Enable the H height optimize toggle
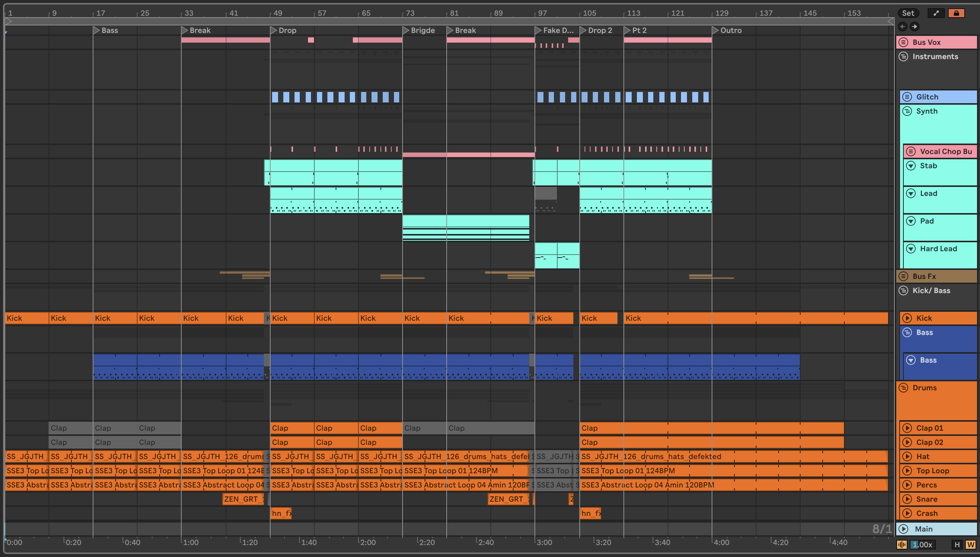The width and height of the screenshot is (980, 557). click(x=957, y=545)
